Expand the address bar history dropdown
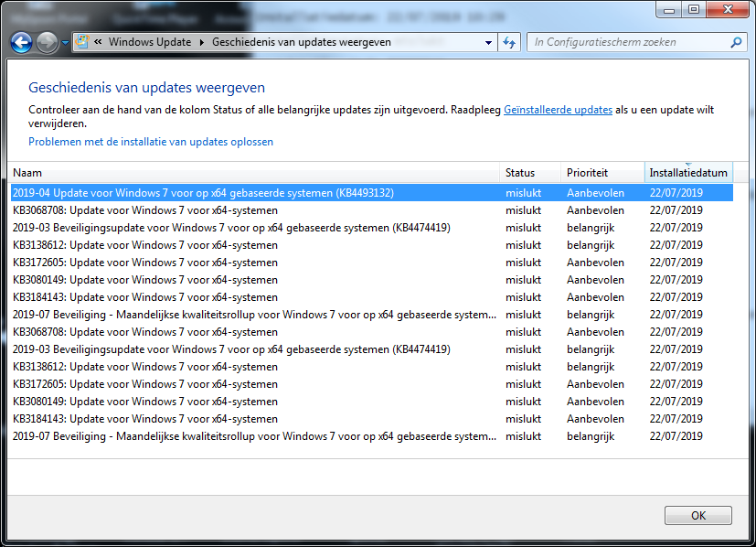Viewport: 756px width, 547px height. (488, 42)
